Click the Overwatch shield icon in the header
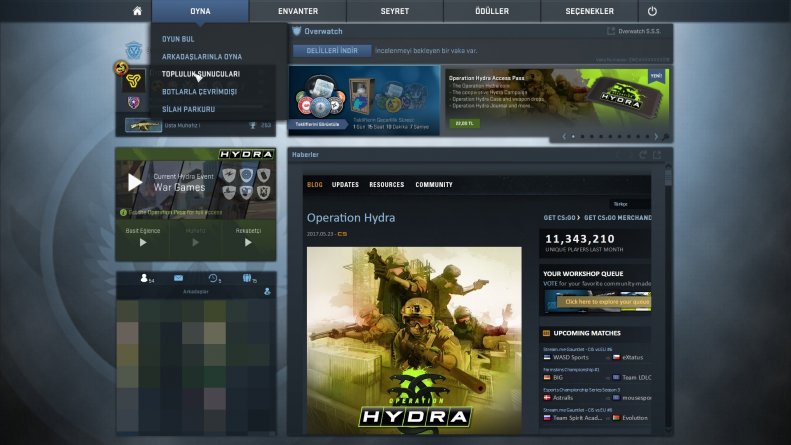Image resolution: width=791 pixels, height=445 pixels. click(x=297, y=31)
